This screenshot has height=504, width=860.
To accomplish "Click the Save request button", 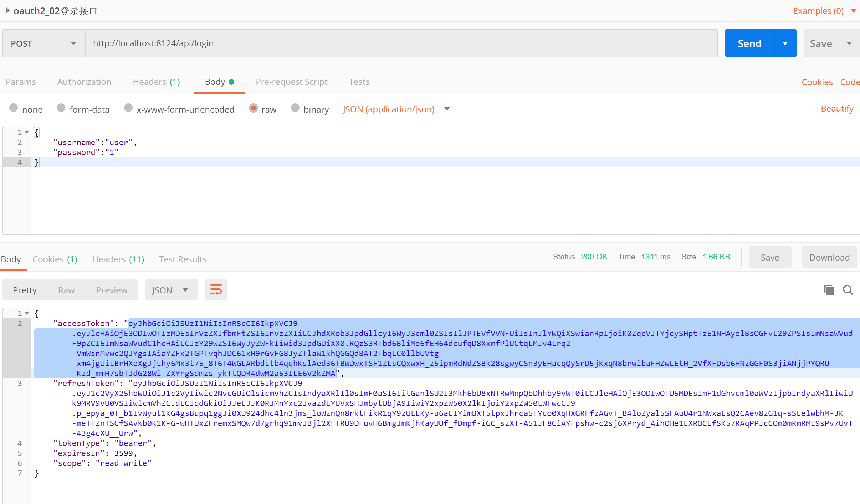I will pos(821,43).
